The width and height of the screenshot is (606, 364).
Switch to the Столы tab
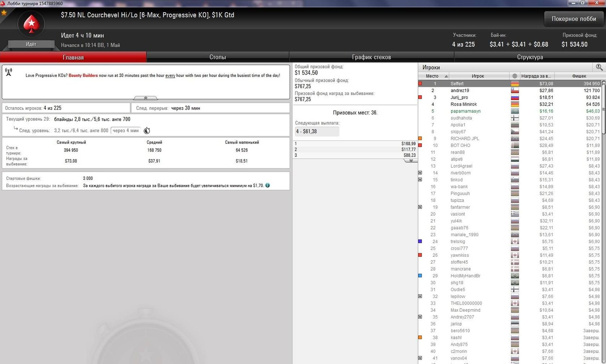tap(217, 57)
